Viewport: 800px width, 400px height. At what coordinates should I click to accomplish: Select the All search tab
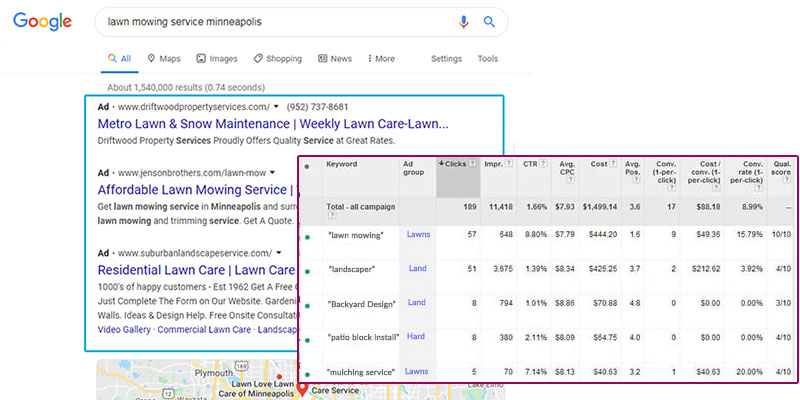pyautogui.click(x=119, y=59)
